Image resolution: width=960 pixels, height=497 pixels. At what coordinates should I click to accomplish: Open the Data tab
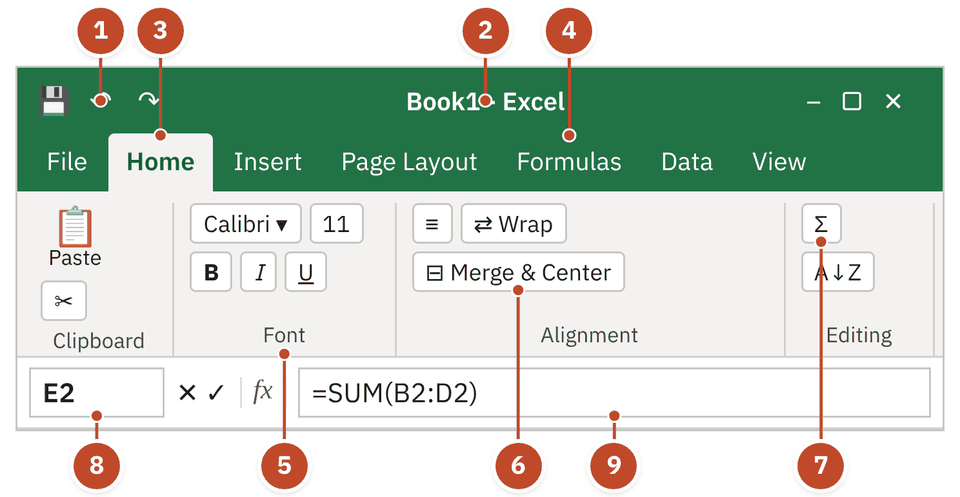(687, 162)
